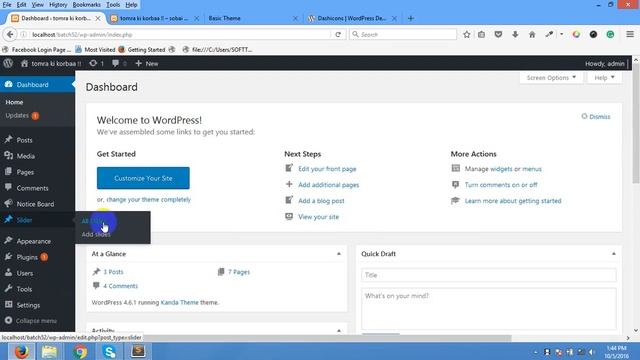Click 'Getting Started' bookmark

[x=142, y=50]
